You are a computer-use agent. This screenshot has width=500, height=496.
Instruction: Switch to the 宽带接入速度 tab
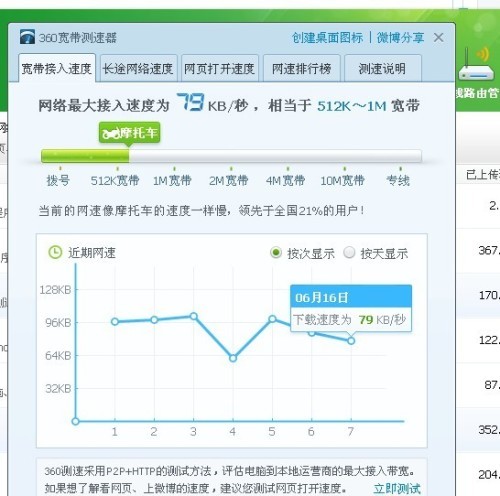tap(57, 68)
